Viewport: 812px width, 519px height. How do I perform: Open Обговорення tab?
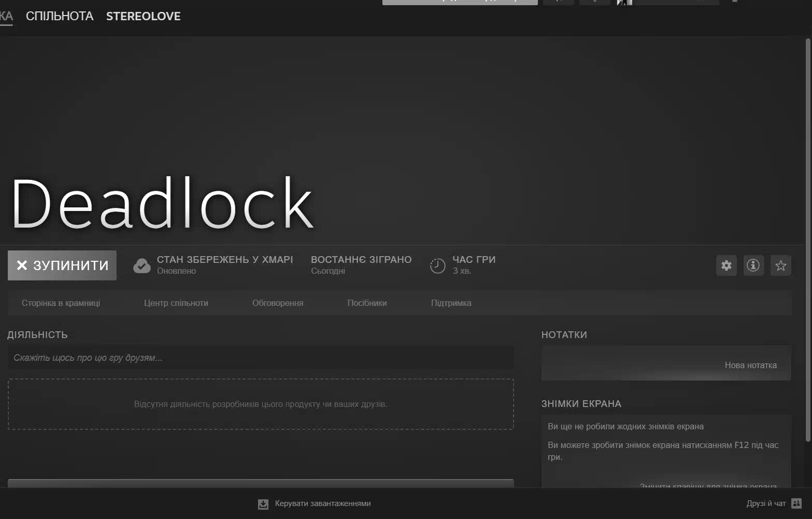click(x=278, y=303)
